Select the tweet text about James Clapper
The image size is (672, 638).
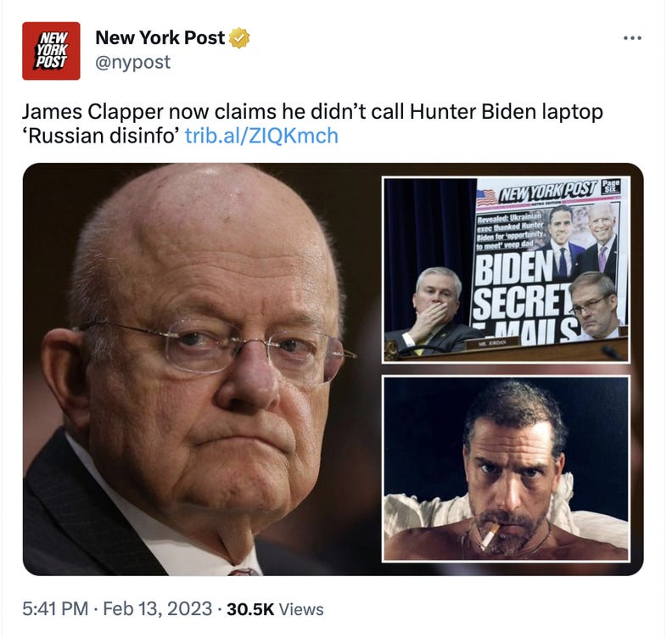(x=312, y=124)
